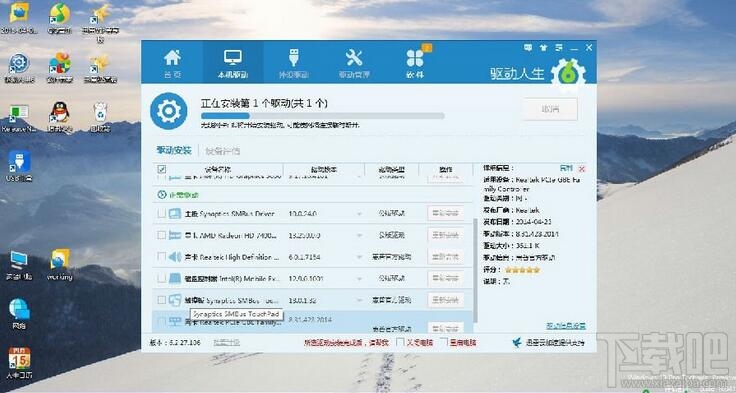736x393 pixels.
Task: Check the Synaptics touchpad row checkbox
Action: pos(161,300)
